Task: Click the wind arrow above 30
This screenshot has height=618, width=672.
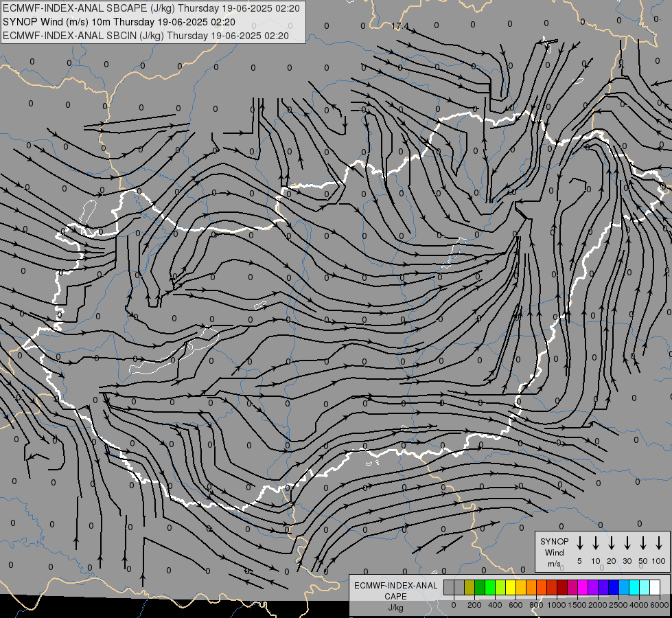Action: pos(627,543)
